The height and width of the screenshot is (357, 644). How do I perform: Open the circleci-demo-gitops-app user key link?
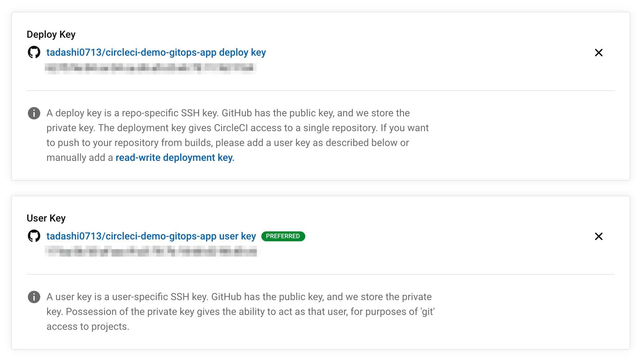pos(151,236)
